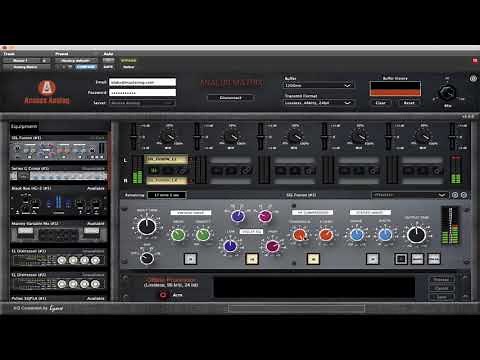Adjust the SSL Fusion input trim knob

pyautogui.click(x=147, y=226)
